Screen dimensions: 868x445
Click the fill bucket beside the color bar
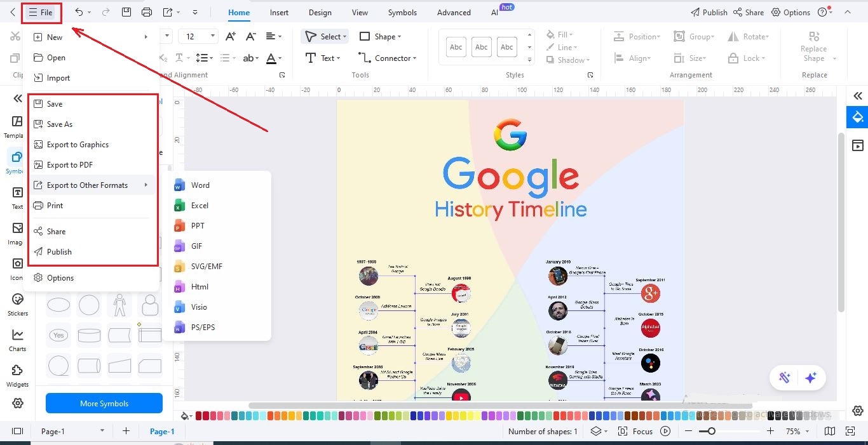(x=186, y=416)
